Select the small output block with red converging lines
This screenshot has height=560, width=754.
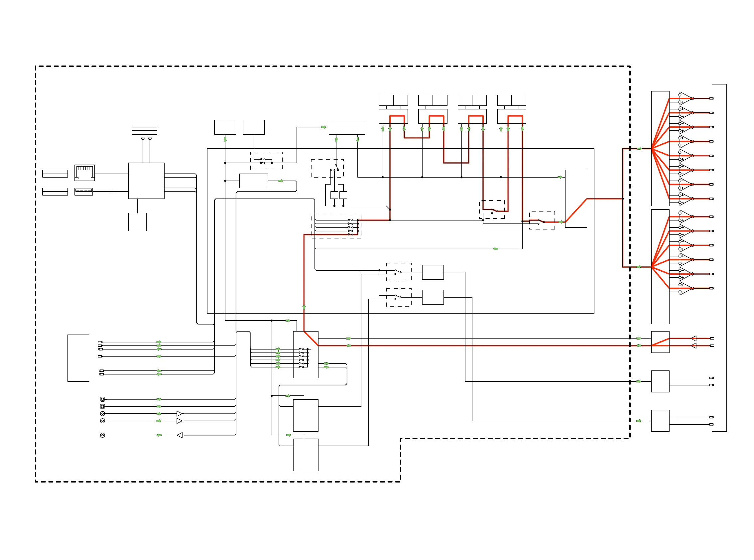[660, 342]
